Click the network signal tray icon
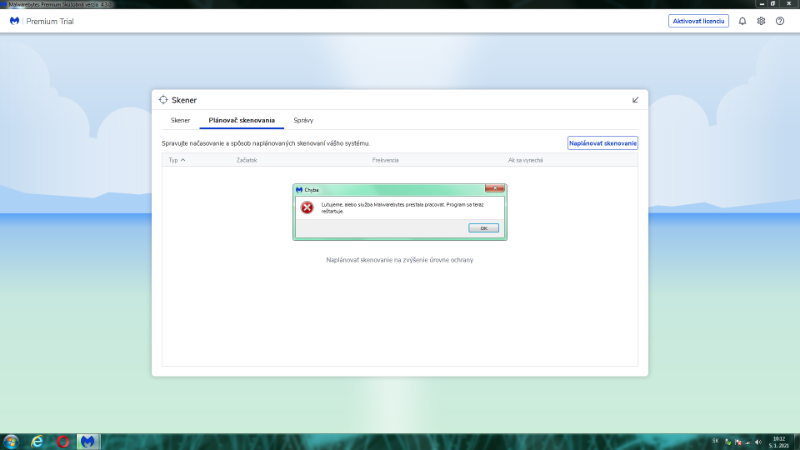Viewport: 800px width, 450px height. pyautogui.click(x=748, y=442)
